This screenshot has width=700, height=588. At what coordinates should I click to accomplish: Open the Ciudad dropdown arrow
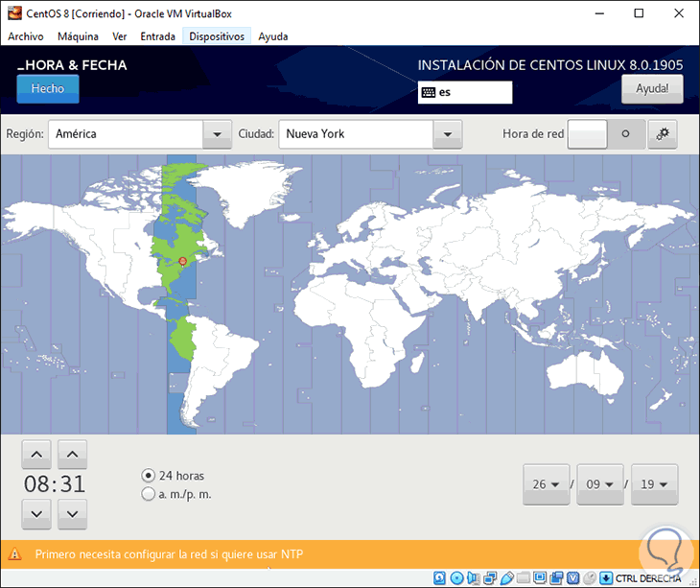pyautogui.click(x=447, y=134)
